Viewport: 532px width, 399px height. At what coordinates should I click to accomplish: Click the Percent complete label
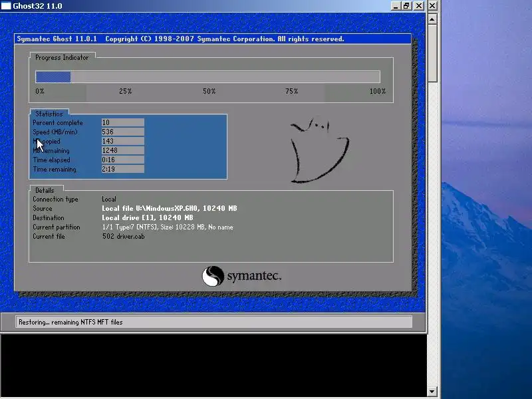(58, 123)
